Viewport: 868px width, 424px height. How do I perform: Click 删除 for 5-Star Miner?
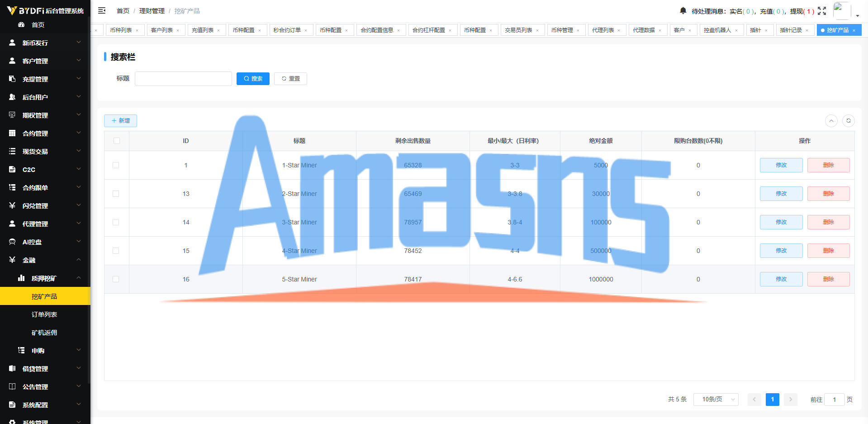pyautogui.click(x=828, y=279)
